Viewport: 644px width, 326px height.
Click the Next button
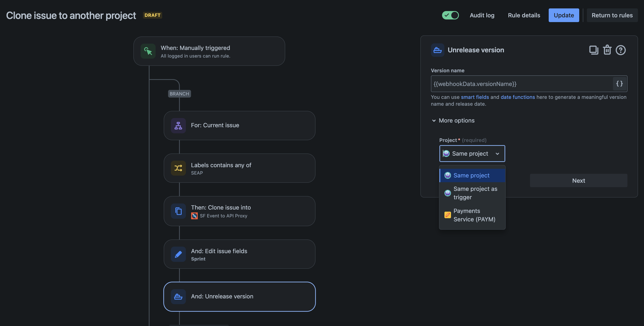coord(578,181)
